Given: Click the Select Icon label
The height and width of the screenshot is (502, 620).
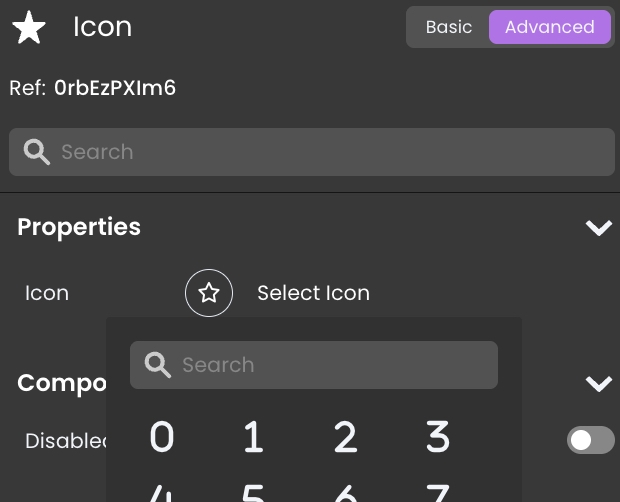Looking at the screenshot, I should coord(313,293).
